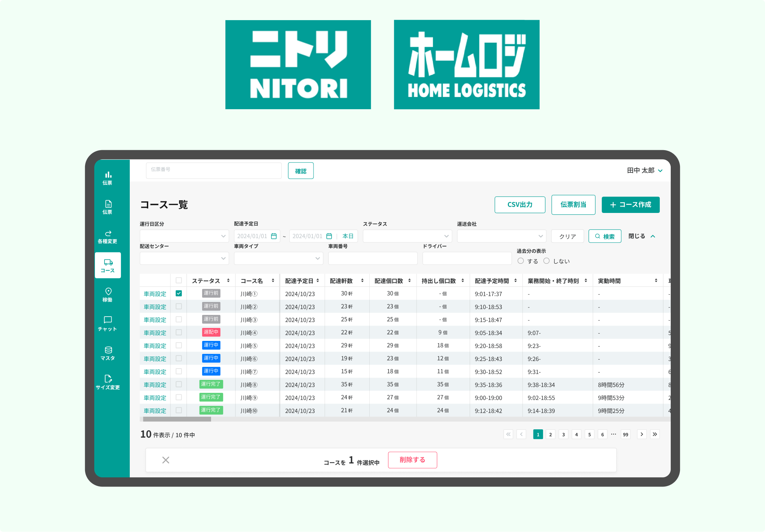This screenshot has width=765, height=532.
Task: Open the ステータス filter dropdown
Action: click(407, 236)
